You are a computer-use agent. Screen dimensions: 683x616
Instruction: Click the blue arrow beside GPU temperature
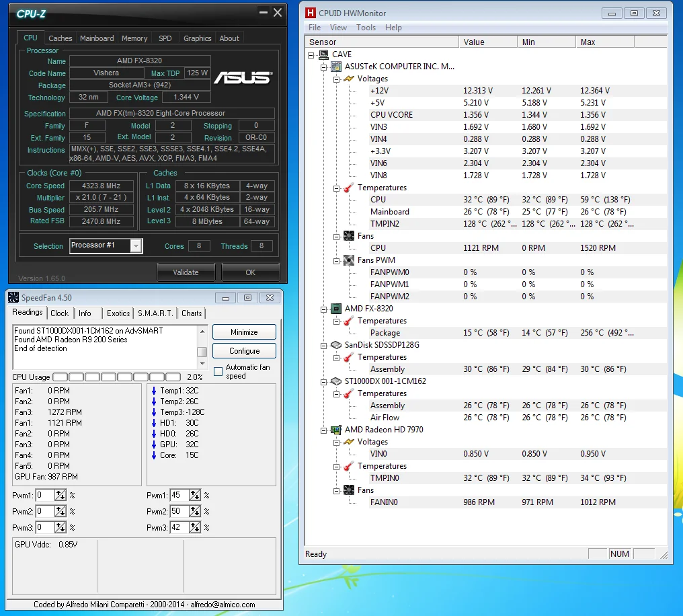click(x=154, y=445)
